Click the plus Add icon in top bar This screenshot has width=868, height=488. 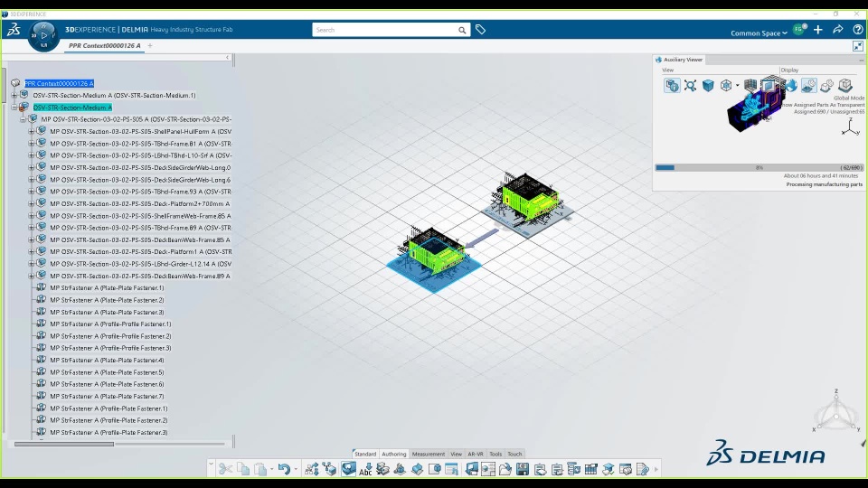tap(818, 30)
